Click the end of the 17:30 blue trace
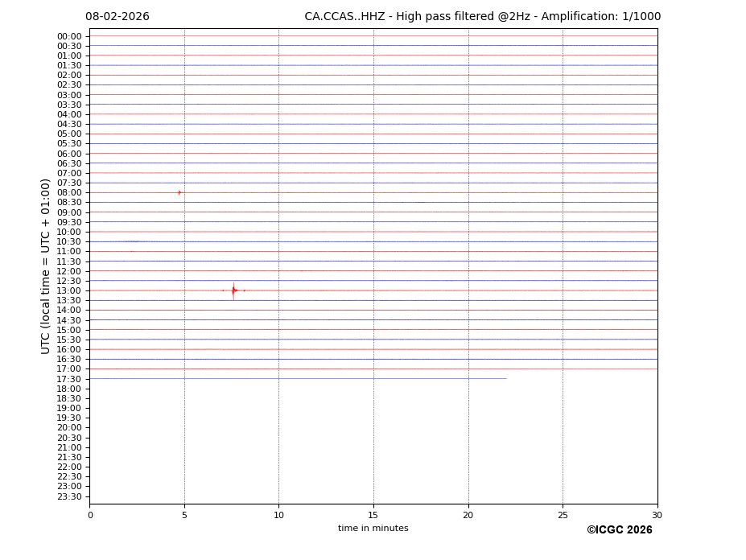 [x=505, y=378]
